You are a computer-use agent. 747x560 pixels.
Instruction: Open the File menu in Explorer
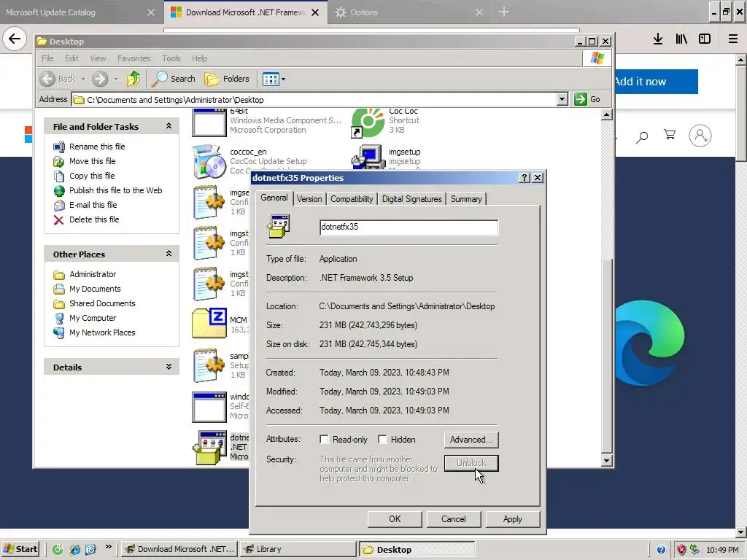pos(47,58)
